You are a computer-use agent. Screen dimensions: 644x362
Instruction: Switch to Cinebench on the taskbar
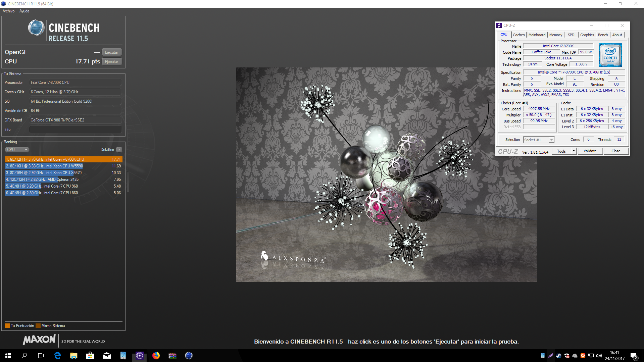click(189, 356)
